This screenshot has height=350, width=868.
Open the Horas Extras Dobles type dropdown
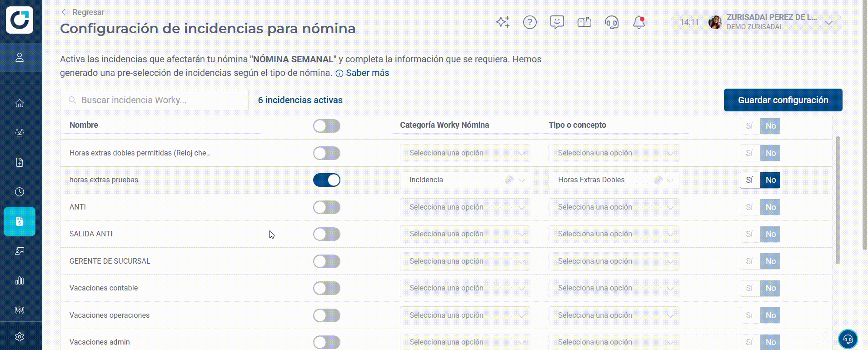click(x=614, y=180)
